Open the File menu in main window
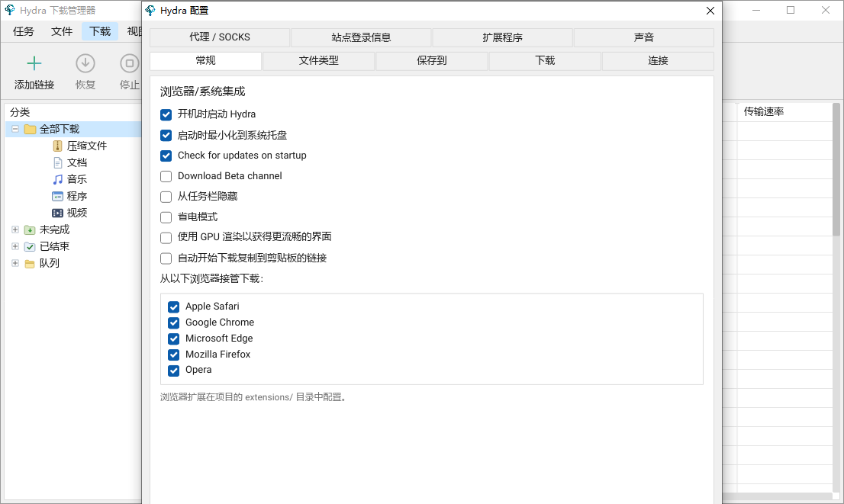The height and width of the screenshot is (504, 844). tap(62, 31)
